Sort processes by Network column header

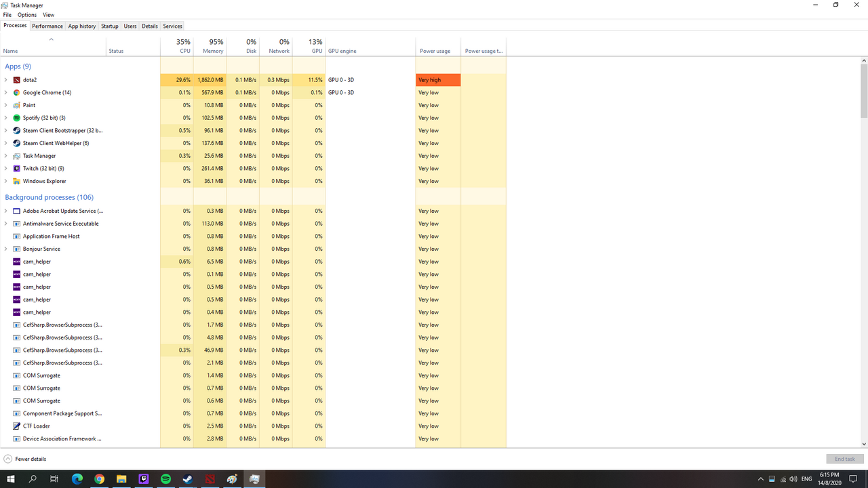[276, 46]
